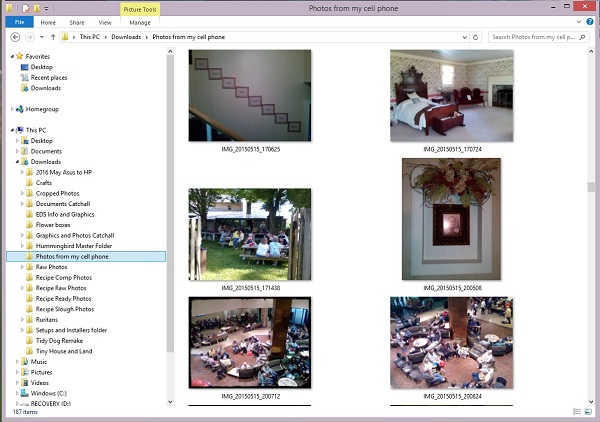
Task: Select Music under This PC
Action: 39,362
